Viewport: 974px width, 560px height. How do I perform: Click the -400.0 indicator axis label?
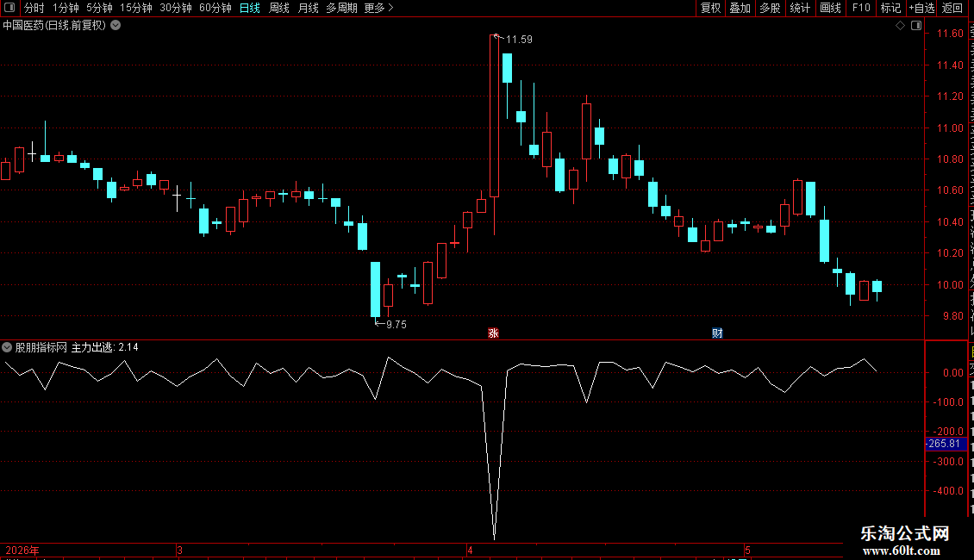[x=948, y=491]
